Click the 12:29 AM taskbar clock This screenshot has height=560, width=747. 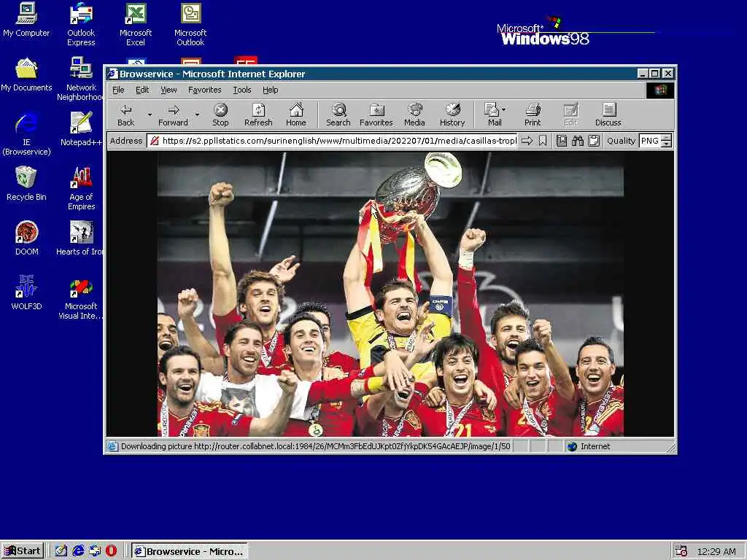coord(716,552)
